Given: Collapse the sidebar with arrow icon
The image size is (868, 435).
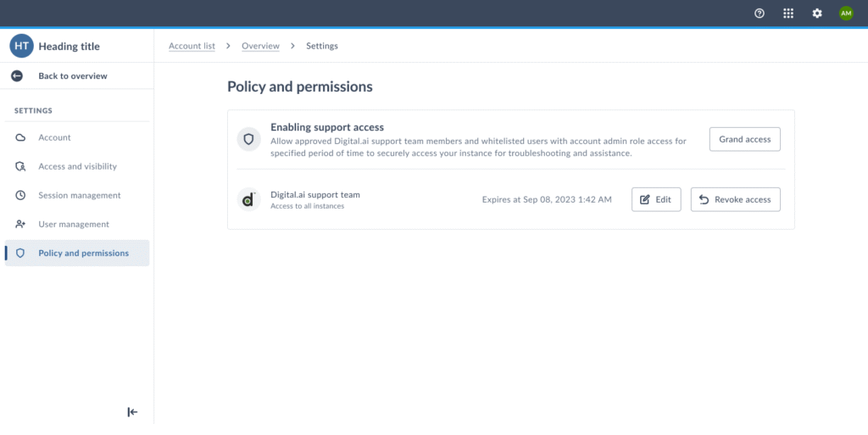Looking at the screenshot, I should (132, 412).
